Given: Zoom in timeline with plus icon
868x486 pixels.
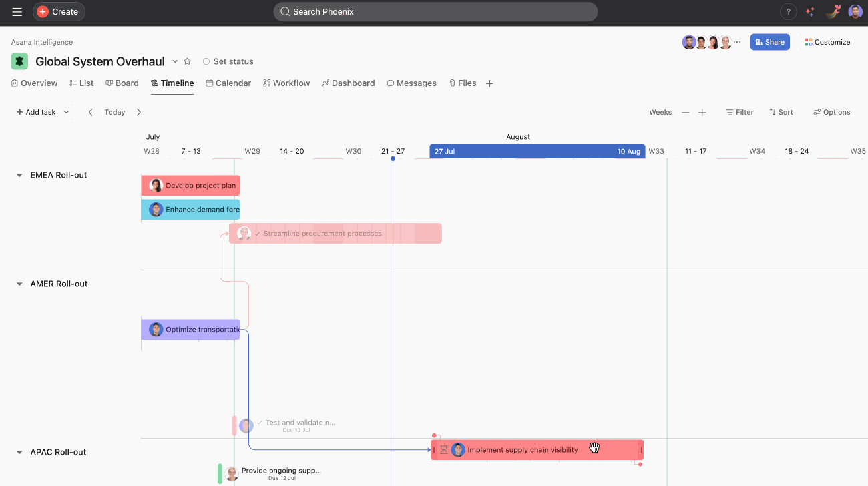Looking at the screenshot, I should 702,113.
